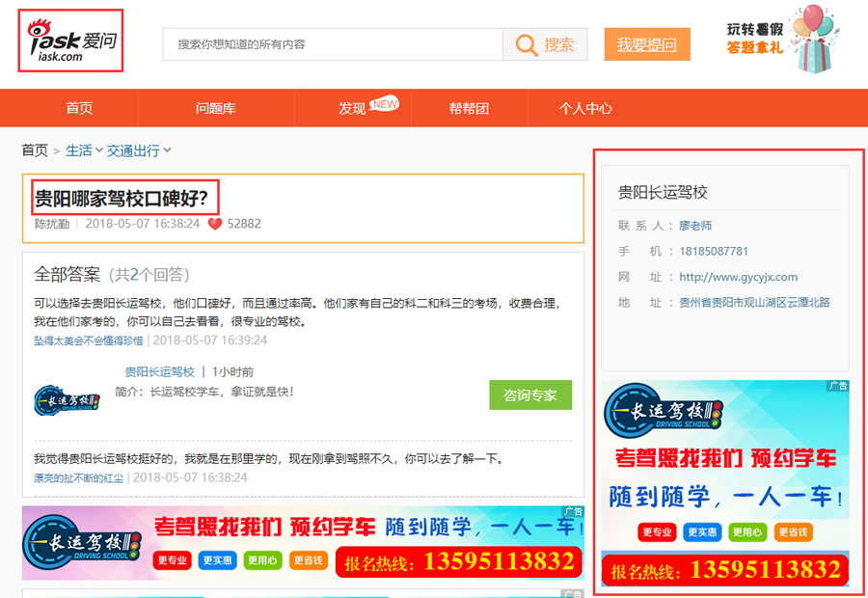The height and width of the screenshot is (598, 868).
Task: Open the website link http://www.gycyjx.com
Action: pyautogui.click(x=739, y=277)
